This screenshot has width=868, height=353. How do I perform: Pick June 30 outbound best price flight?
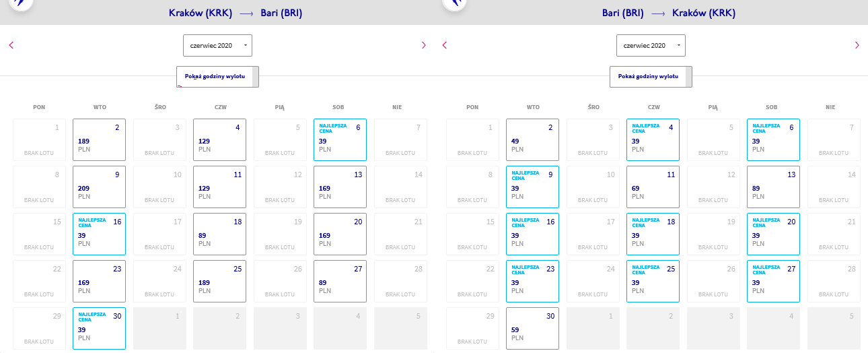pyautogui.click(x=99, y=328)
